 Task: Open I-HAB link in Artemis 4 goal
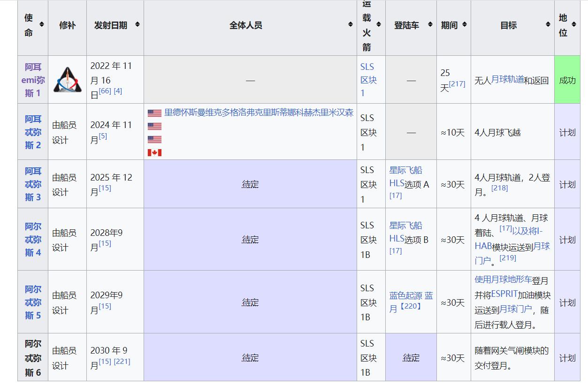509,238
